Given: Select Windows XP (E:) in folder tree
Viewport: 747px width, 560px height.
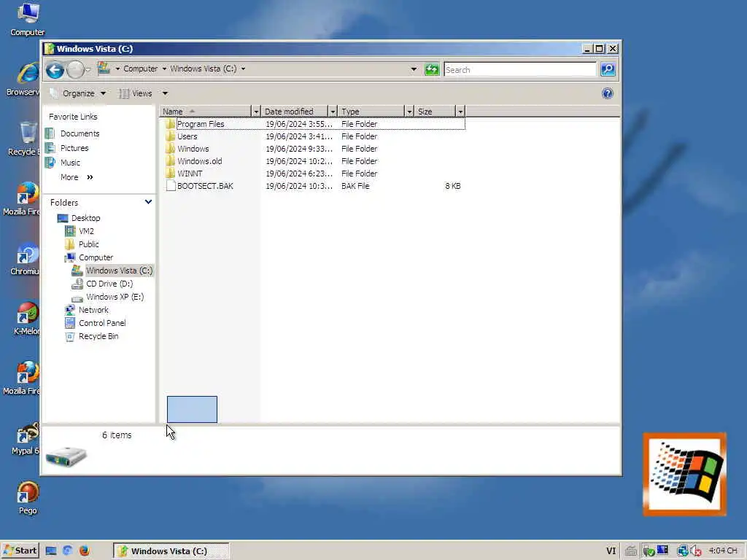Looking at the screenshot, I should pos(115,297).
